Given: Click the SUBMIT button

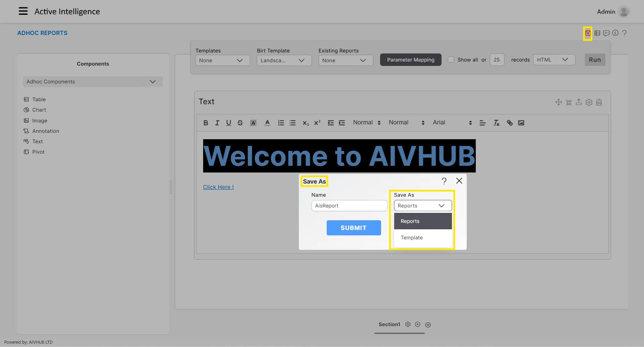Looking at the screenshot, I should coord(354,228).
